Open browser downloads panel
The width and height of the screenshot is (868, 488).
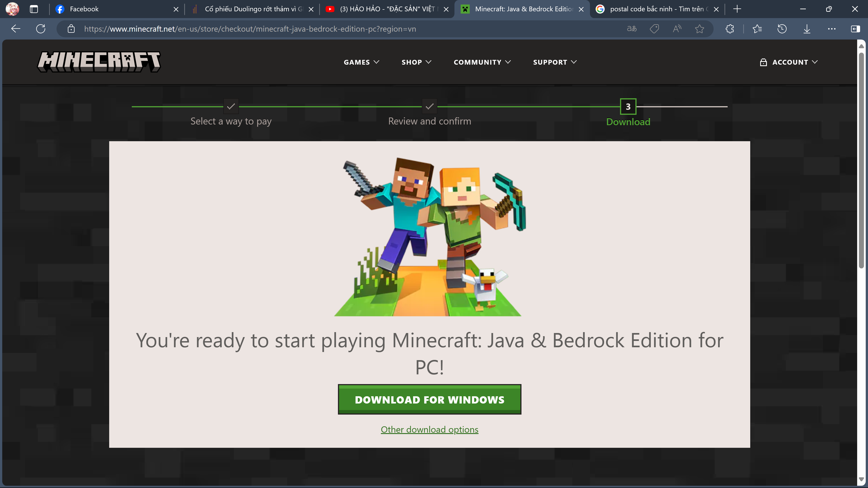click(807, 29)
